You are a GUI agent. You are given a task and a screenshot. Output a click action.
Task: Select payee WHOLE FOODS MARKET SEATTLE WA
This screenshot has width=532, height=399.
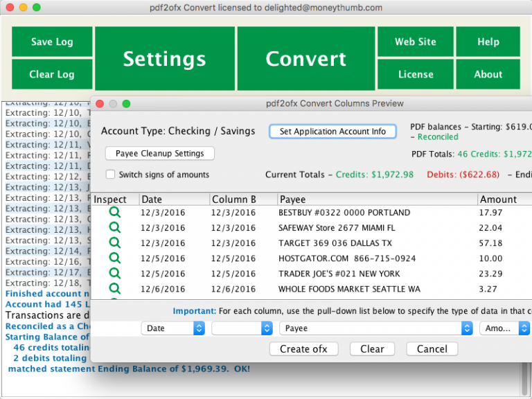click(x=349, y=289)
